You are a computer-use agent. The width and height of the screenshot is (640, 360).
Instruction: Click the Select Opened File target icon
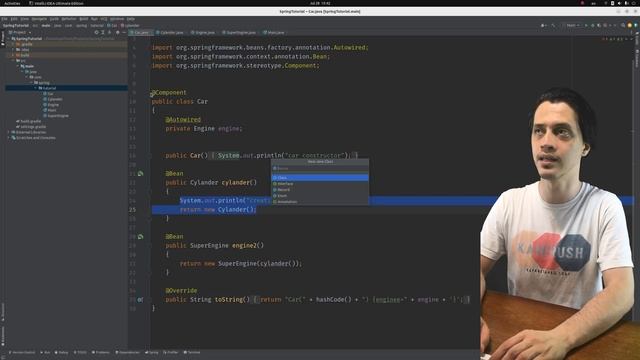pos(96,32)
